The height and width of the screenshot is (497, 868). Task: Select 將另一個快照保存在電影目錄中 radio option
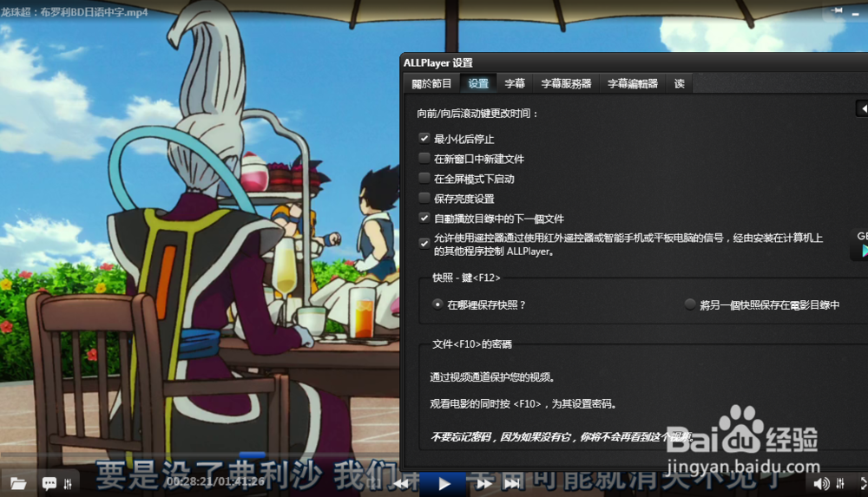point(690,304)
